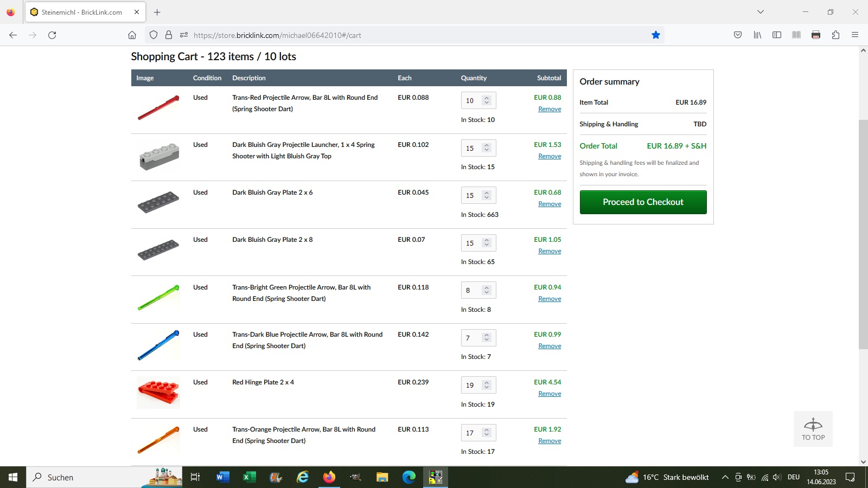Select the Steinemichl - BrickLink.com tab
Screen dimensions: 868x488
[x=85, y=12]
